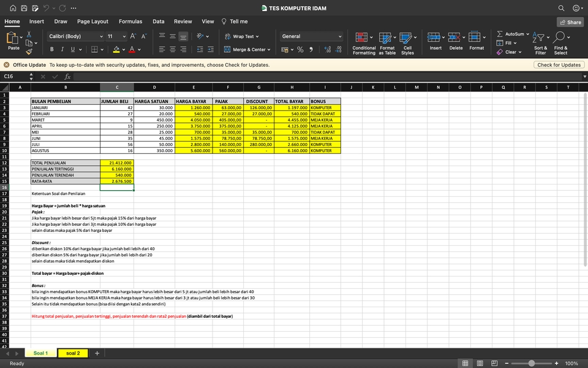Click the Underline icon
Image resolution: width=588 pixels, height=368 pixels.
coord(72,49)
